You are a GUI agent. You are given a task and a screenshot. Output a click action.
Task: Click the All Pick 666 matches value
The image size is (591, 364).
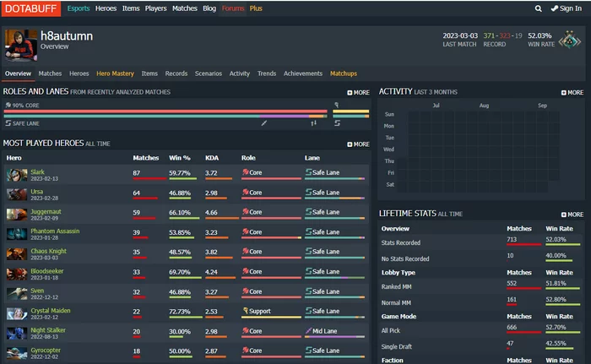[512, 327]
